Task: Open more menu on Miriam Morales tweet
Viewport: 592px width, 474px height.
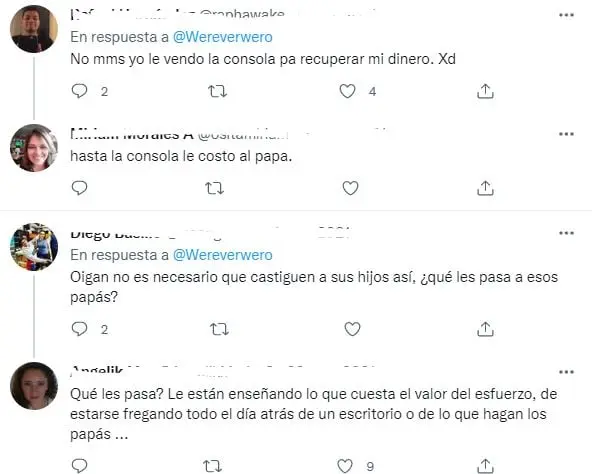Action: pos(566,134)
